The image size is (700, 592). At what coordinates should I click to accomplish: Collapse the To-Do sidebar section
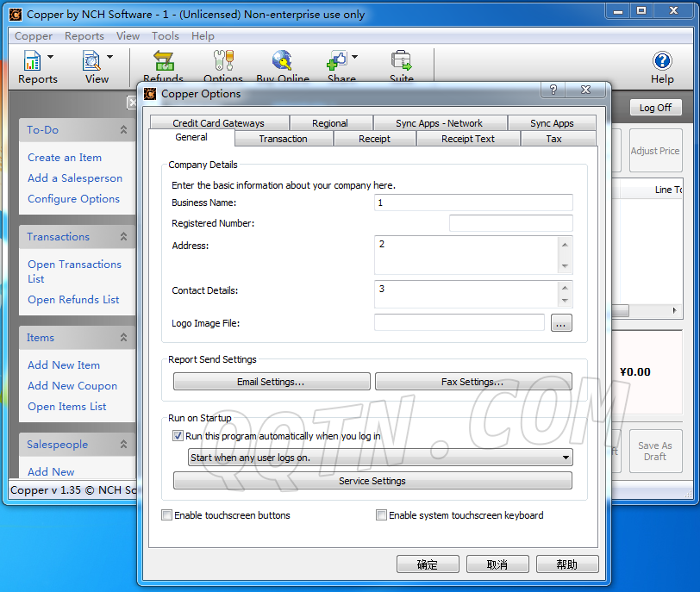pos(123,130)
